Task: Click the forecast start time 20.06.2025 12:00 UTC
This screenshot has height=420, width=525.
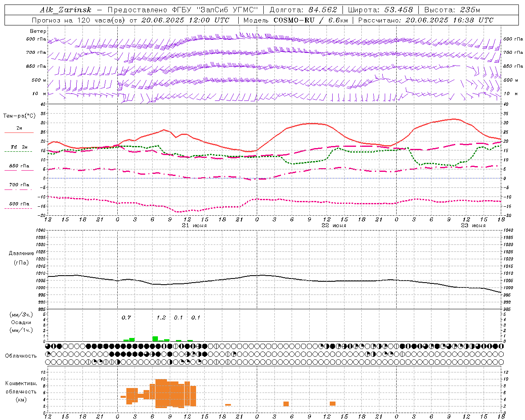Action: click(x=185, y=20)
